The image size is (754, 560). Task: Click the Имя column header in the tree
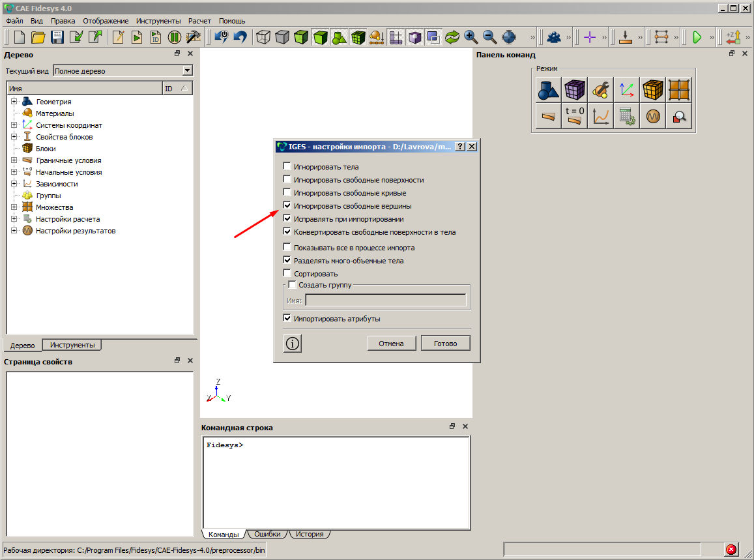pos(85,89)
